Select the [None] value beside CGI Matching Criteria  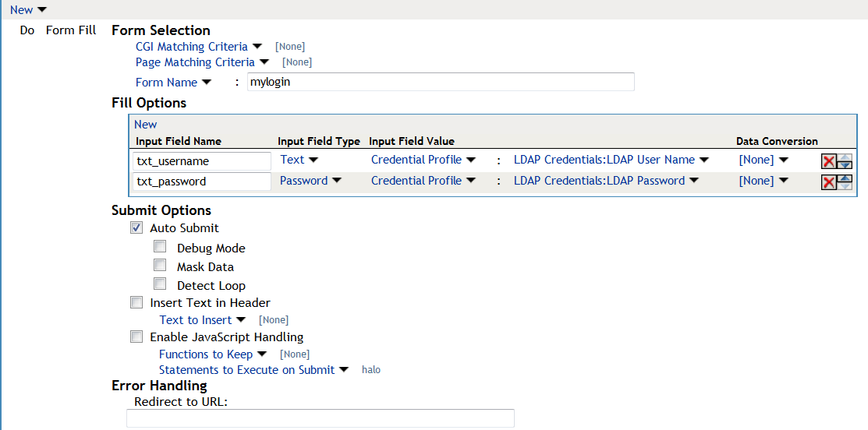(x=290, y=47)
